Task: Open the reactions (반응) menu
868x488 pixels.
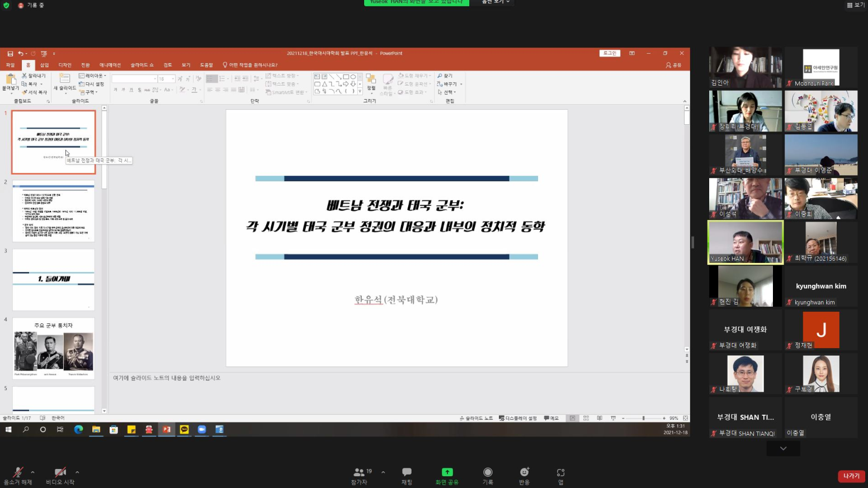Action: coord(524,473)
